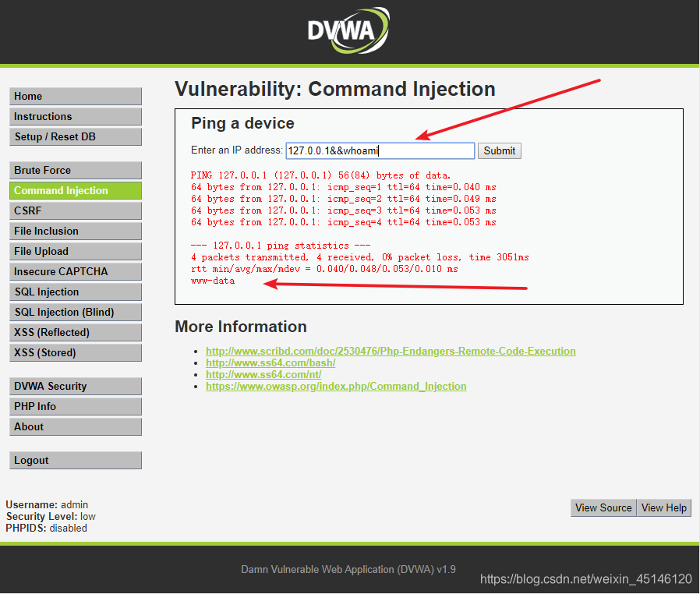
Task: Open scribd Php-Endangers-Remote-Code-Execution link
Action: [391, 352]
